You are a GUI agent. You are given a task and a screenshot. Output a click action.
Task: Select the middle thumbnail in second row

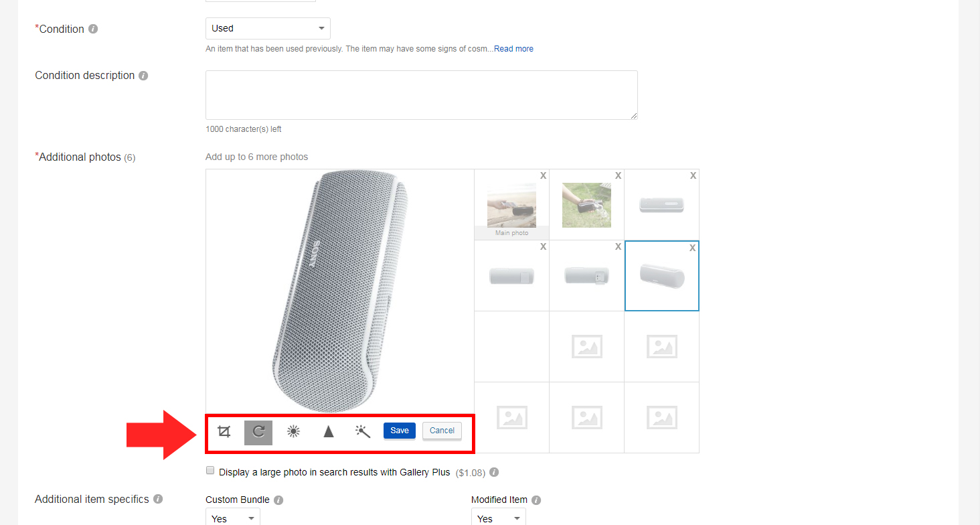coord(586,276)
